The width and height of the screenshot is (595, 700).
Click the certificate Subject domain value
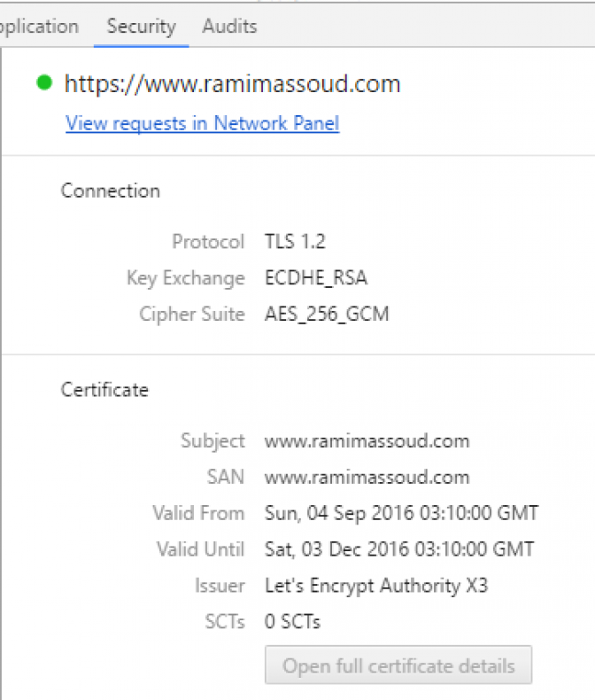(367, 441)
